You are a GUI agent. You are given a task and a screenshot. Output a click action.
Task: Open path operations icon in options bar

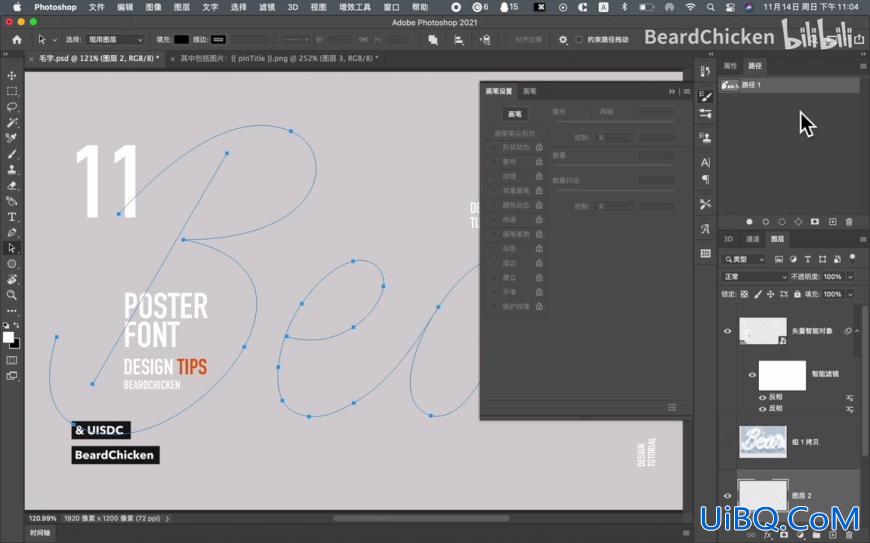pyautogui.click(x=433, y=40)
